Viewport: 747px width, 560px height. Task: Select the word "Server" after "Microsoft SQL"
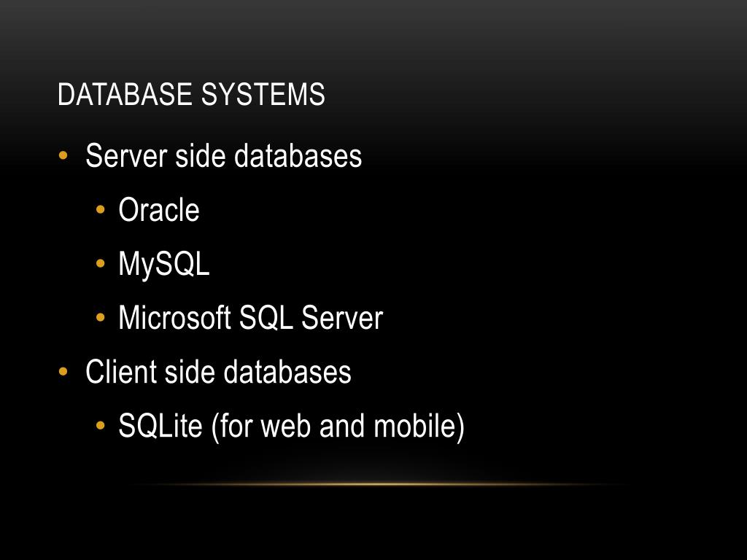(341, 318)
